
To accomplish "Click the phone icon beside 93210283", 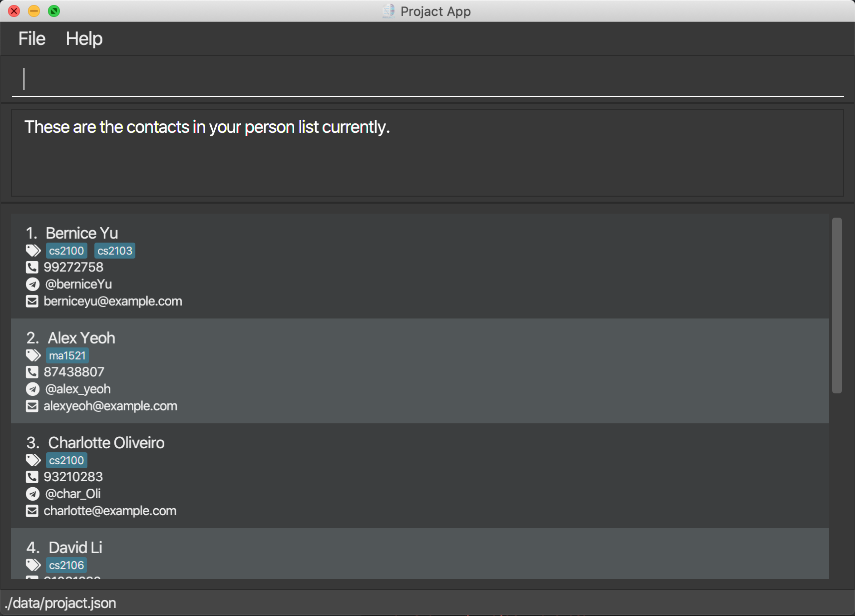I will click(32, 477).
